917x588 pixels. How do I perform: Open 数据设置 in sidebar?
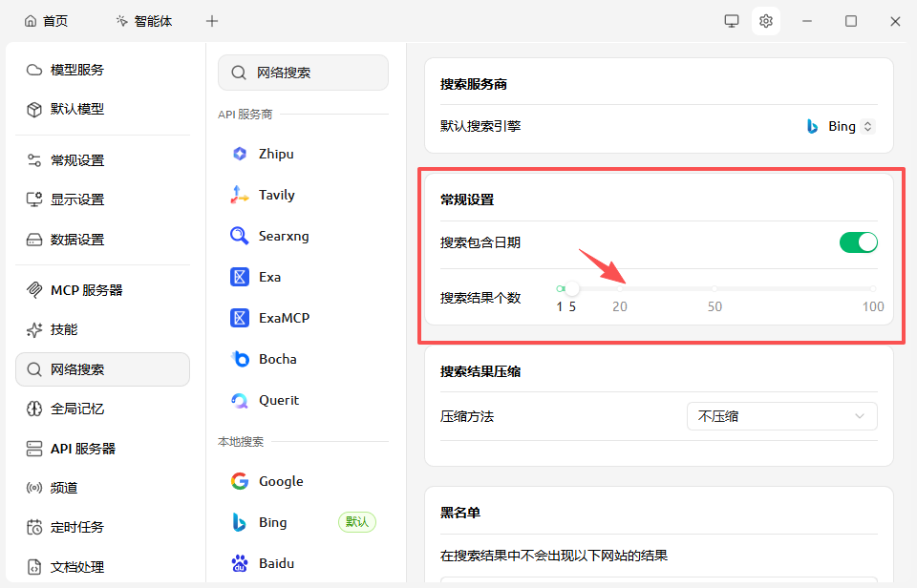102,240
